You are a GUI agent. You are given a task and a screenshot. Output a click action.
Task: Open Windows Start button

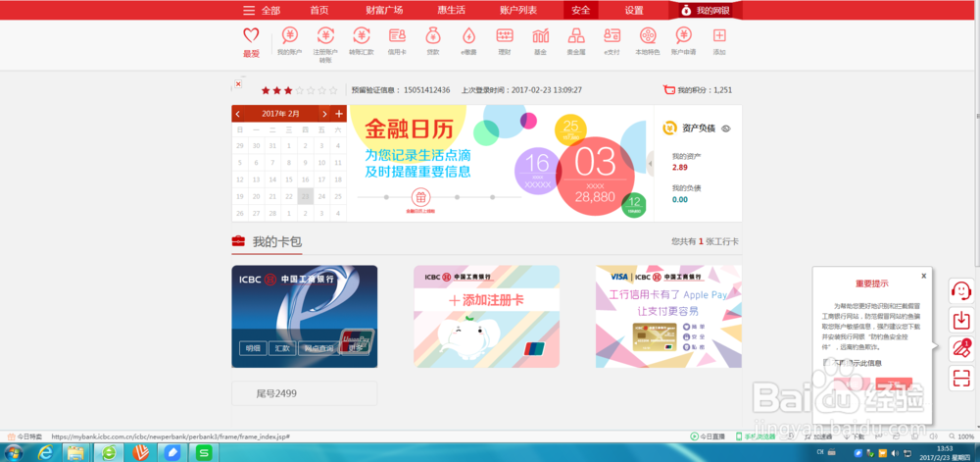point(13,452)
